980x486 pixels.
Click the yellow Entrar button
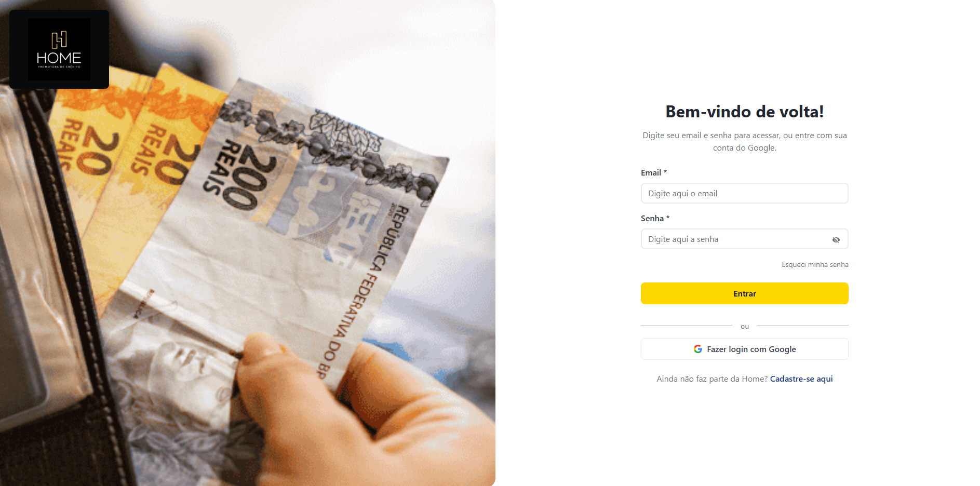[744, 293]
